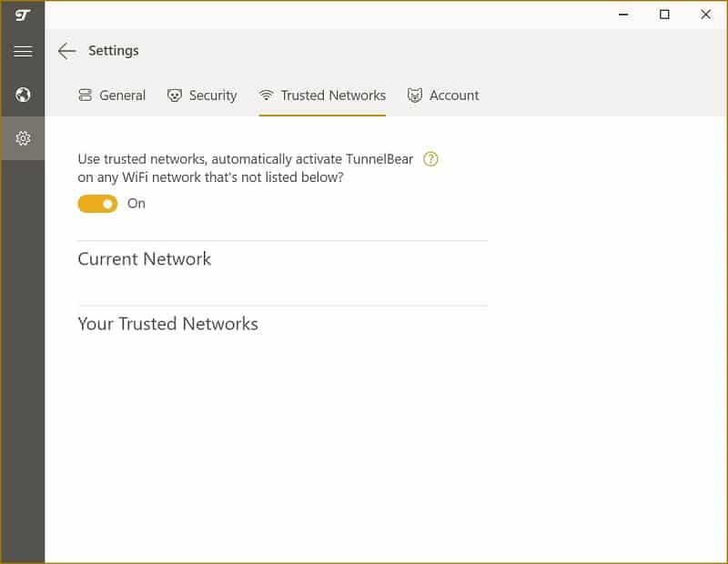This screenshot has width=728, height=564.
Task: Switch to the General tab
Action: tap(122, 96)
